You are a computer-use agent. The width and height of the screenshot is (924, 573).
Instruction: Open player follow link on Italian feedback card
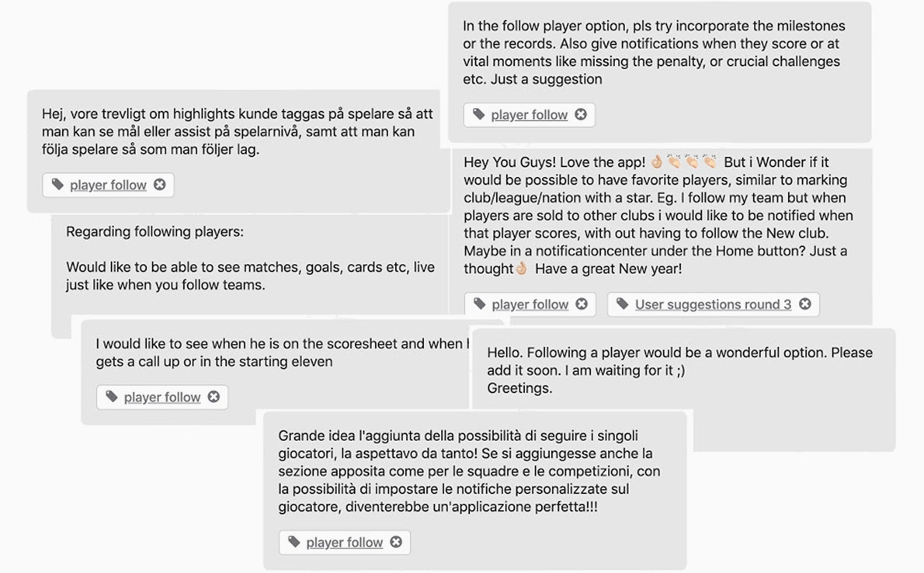[344, 542]
